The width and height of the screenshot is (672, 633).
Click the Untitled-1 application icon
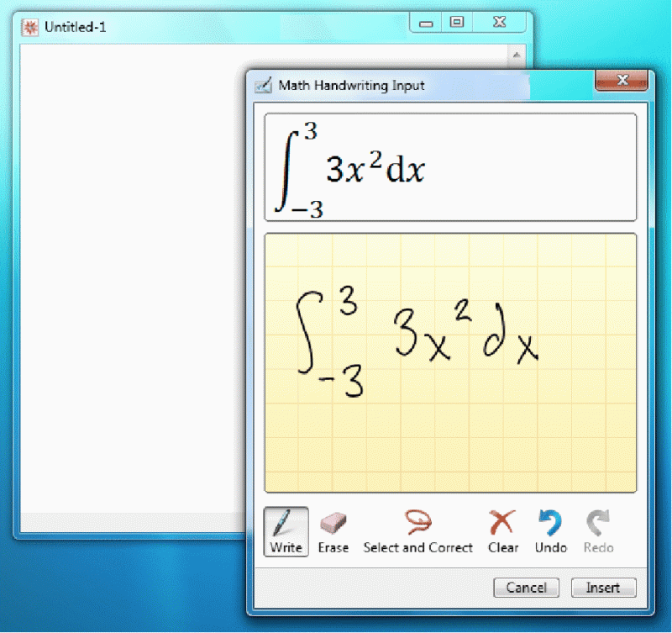click(29, 26)
